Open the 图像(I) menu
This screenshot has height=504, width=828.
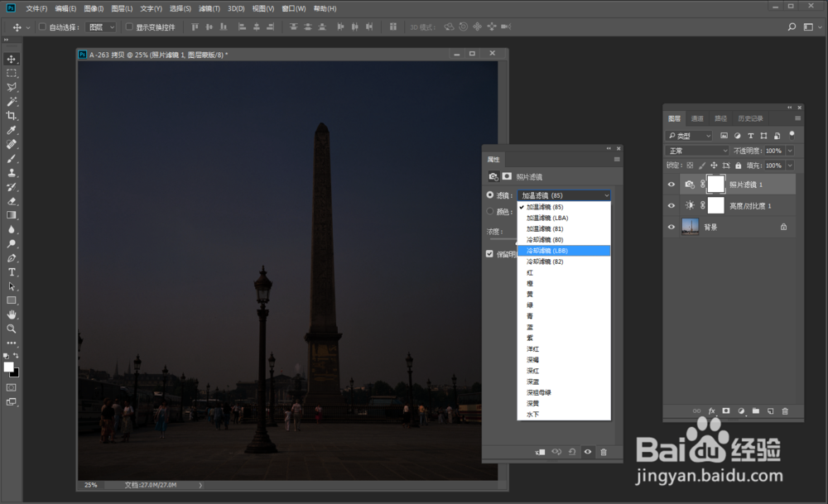[94, 8]
